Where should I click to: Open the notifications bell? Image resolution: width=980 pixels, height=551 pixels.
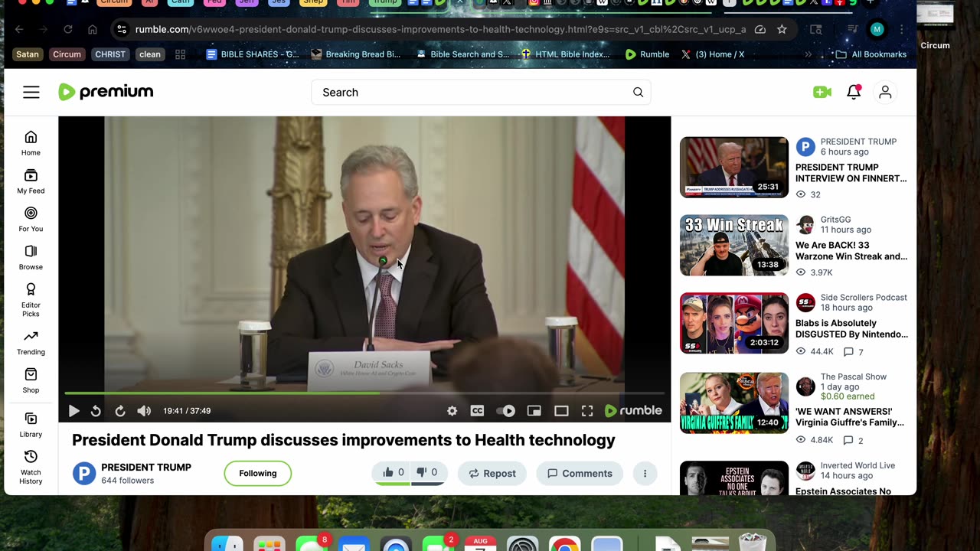[x=854, y=92]
